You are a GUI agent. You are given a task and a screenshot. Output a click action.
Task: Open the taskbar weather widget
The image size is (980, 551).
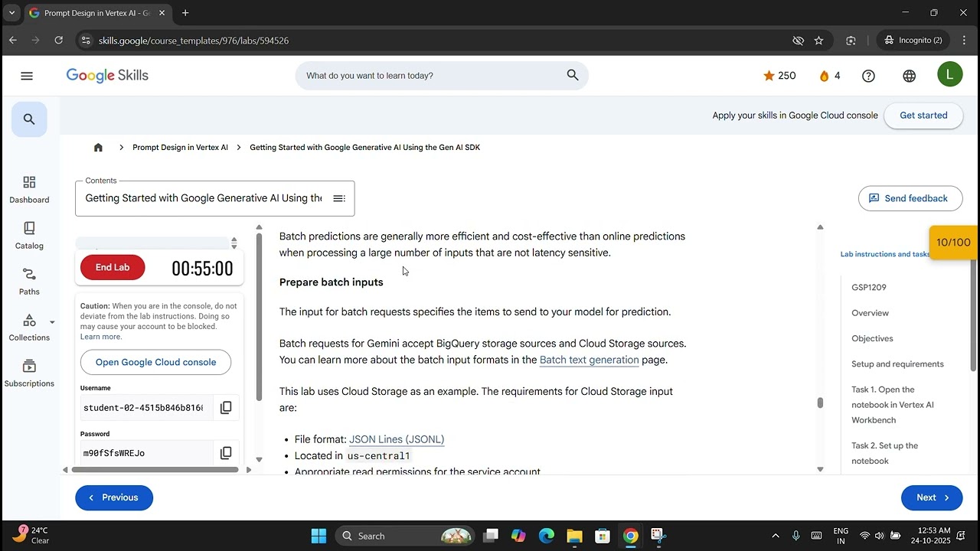pyautogui.click(x=31, y=536)
